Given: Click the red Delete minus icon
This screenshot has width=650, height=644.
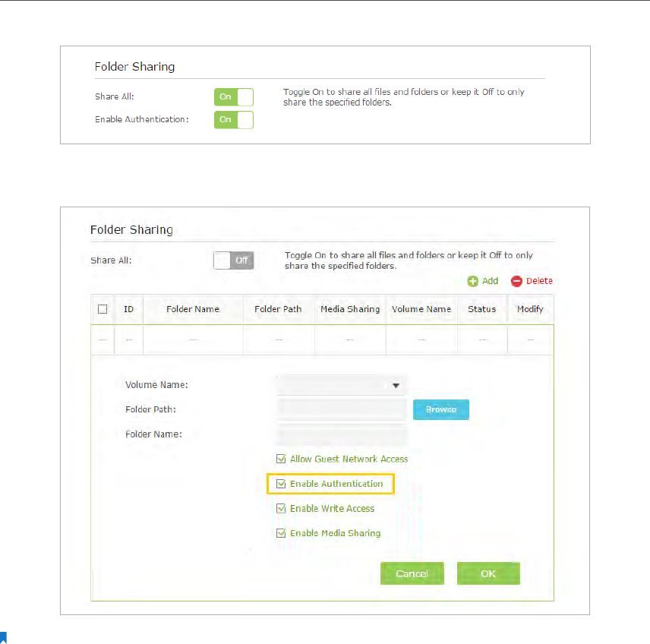Looking at the screenshot, I should (516, 281).
